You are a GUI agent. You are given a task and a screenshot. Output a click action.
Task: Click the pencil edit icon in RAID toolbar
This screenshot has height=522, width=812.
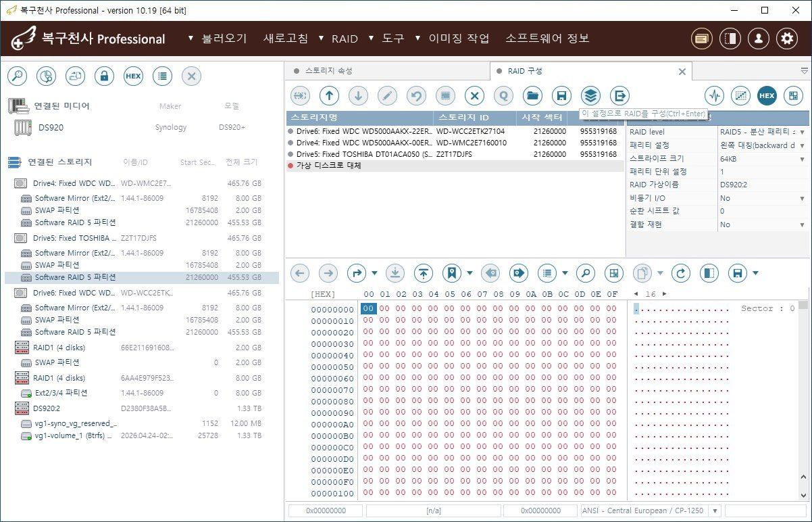387,95
